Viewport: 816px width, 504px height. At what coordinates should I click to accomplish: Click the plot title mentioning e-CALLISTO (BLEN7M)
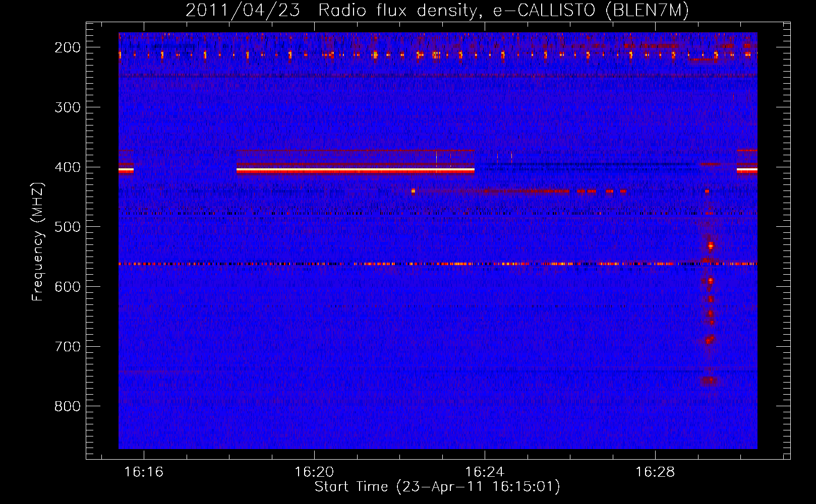tap(437, 10)
